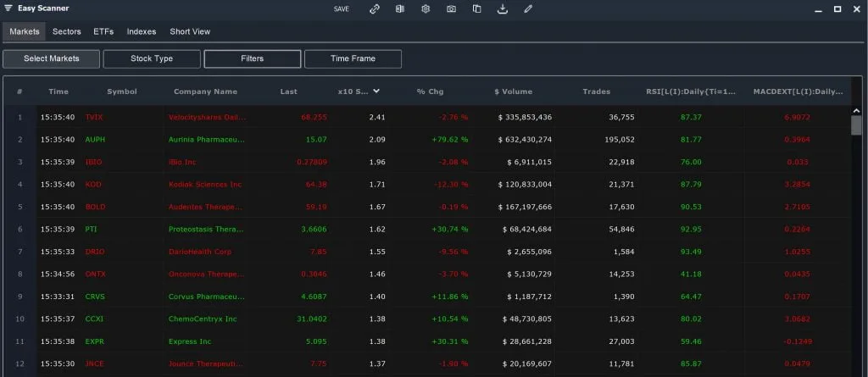Click the SAVE button

(x=342, y=8)
